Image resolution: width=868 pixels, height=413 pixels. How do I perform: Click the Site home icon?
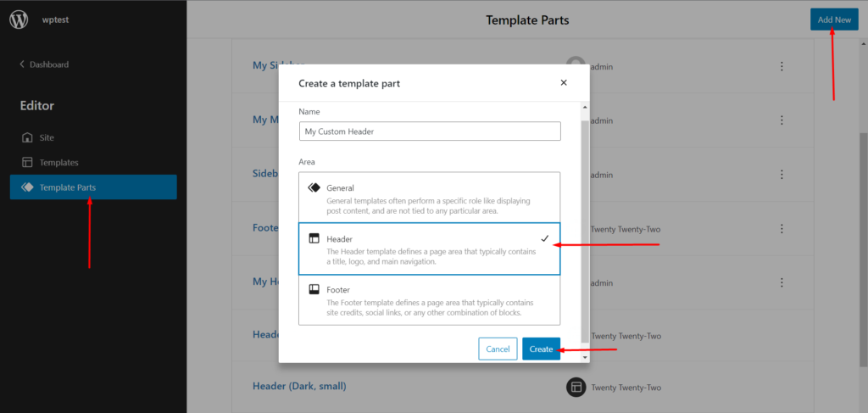[27, 137]
